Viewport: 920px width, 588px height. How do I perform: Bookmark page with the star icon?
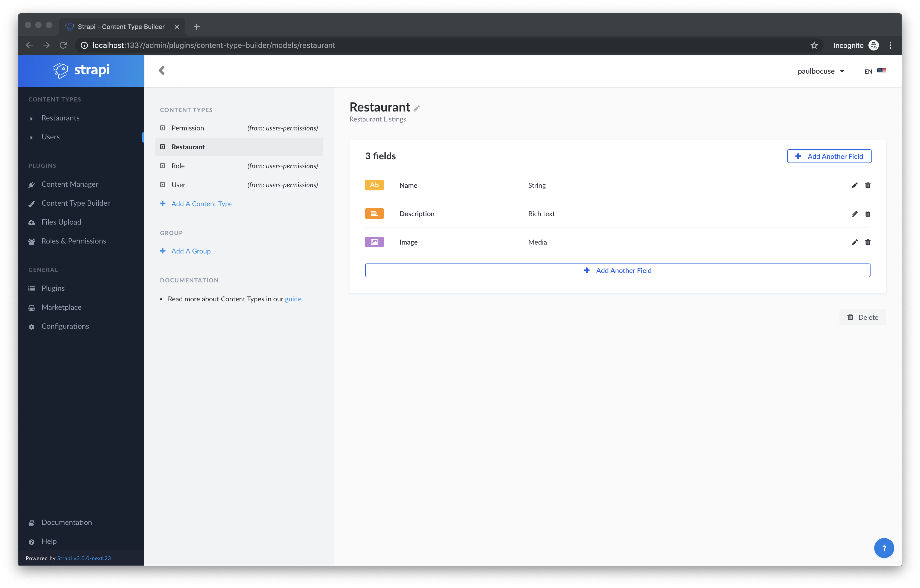(x=814, y=45)
